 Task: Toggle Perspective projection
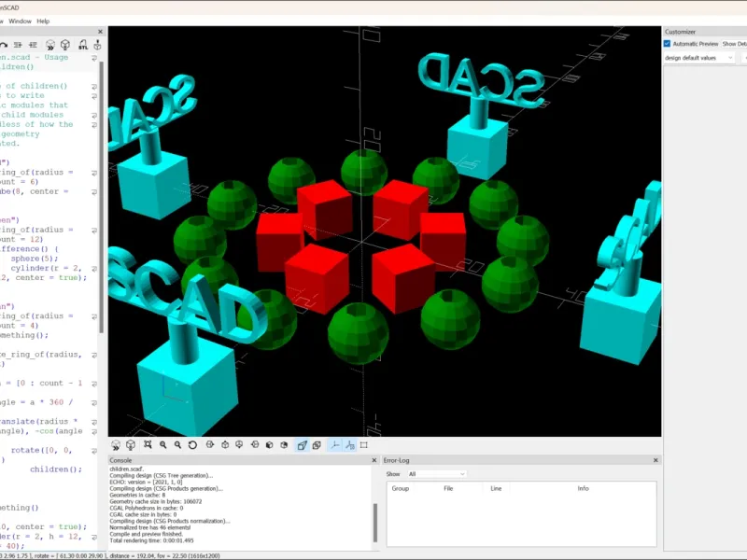pos(302,445)
